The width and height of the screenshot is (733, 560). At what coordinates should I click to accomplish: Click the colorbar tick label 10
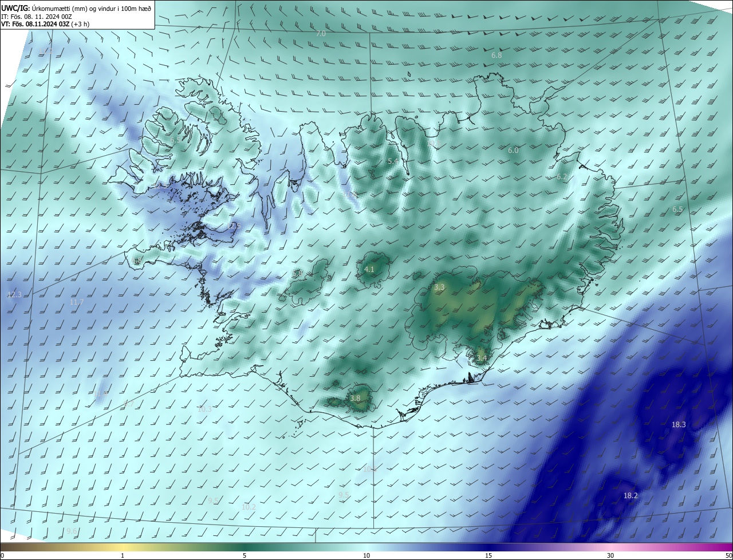pos(366,555)
